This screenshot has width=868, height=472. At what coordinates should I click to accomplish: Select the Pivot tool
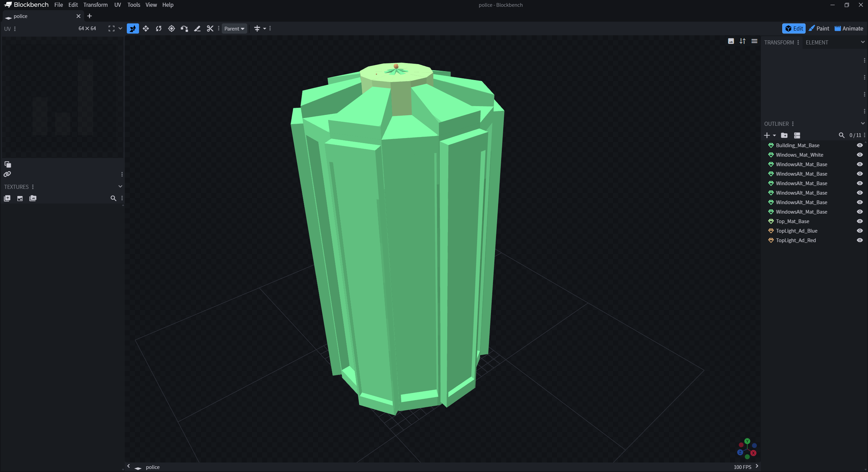click(172, 28)
